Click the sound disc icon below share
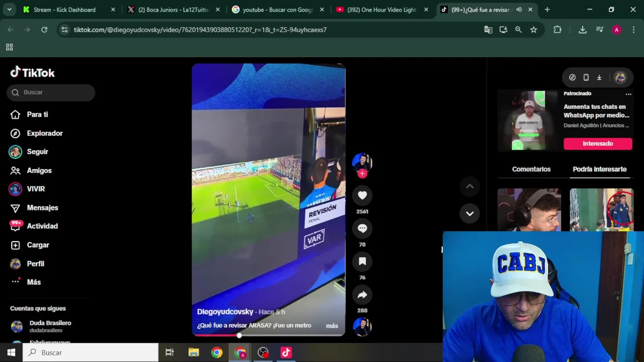This screenshot has width=644, height=362. tap(362, 327)
